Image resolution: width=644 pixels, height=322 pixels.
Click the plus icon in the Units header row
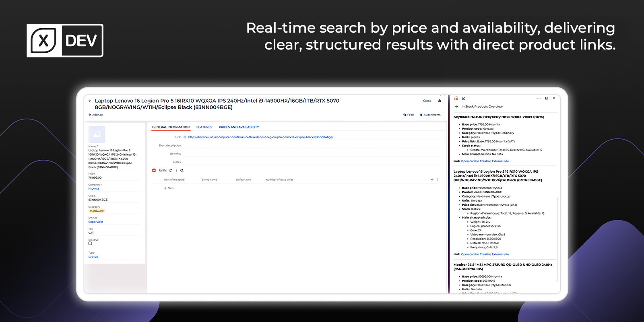(x=432, y=180)
